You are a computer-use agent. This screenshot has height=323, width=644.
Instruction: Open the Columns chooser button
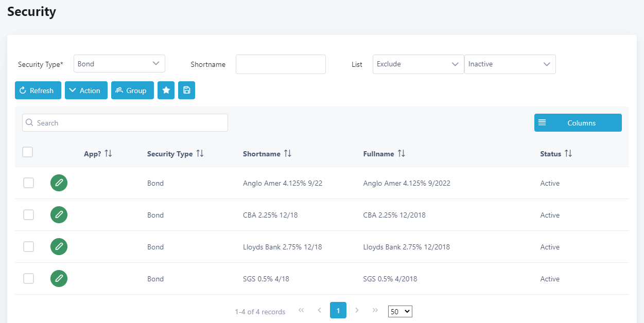tap(578, 123)
